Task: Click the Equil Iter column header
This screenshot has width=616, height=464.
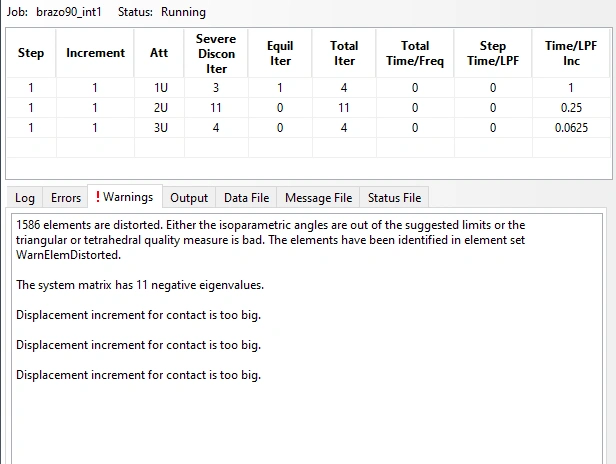Action: click(x=280, y=53)
